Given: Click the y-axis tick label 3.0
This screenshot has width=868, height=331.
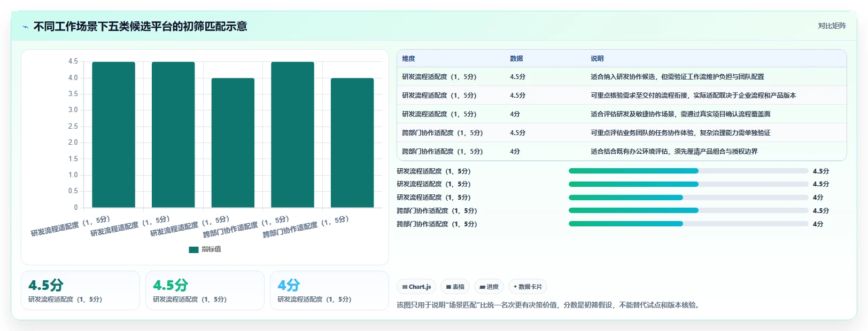Looking at the screenshot, I should point(73,110).
